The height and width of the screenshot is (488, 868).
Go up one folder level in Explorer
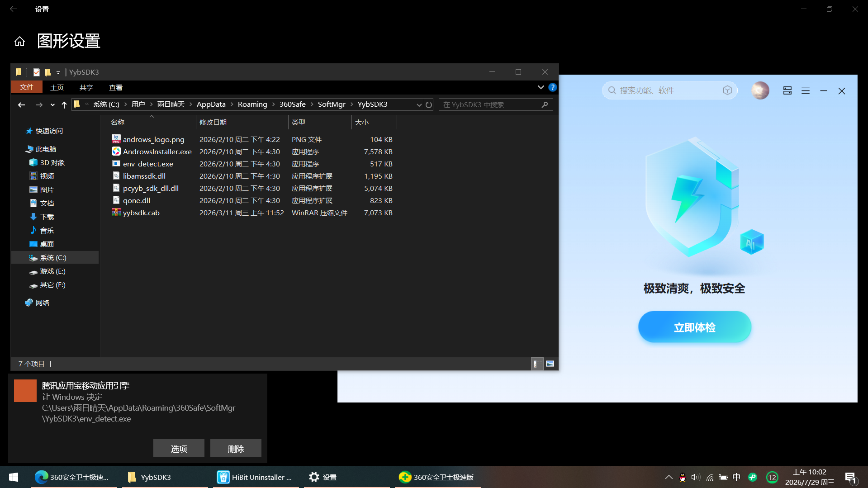(x=64, y=104)
